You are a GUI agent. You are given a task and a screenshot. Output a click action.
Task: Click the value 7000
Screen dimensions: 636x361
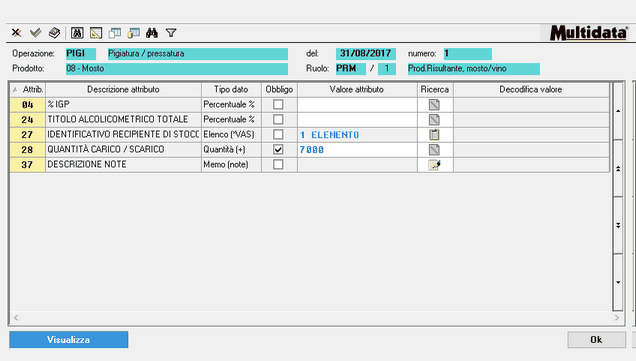tap(312, 150)
